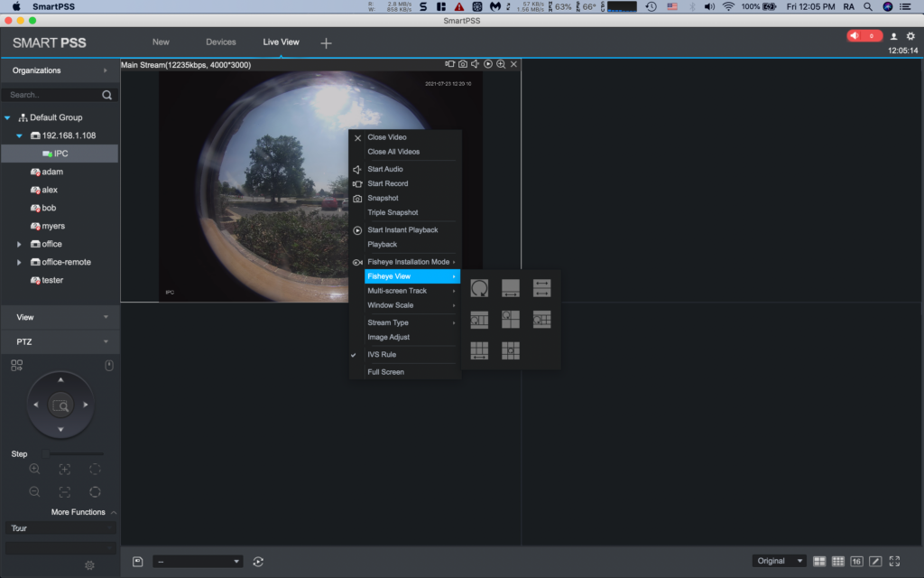Viewport: 924px width, 578px height.
Task: Expand the office tree node
Action: pyautogui.click(x=19, y=244)
